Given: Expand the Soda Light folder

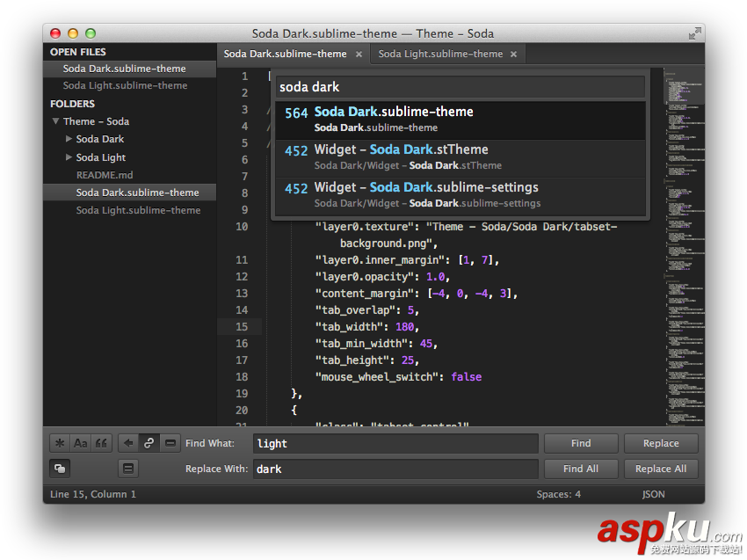Looking at the screenshot, I should pos(69,156).
